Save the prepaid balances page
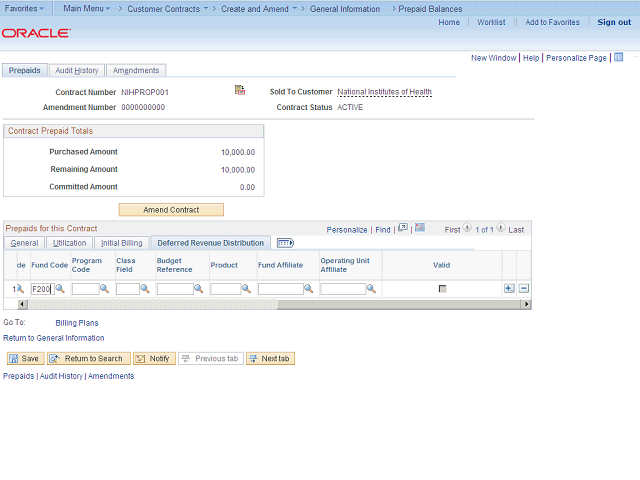This screenshot has width=640, height=480. (x=25, y=358)
